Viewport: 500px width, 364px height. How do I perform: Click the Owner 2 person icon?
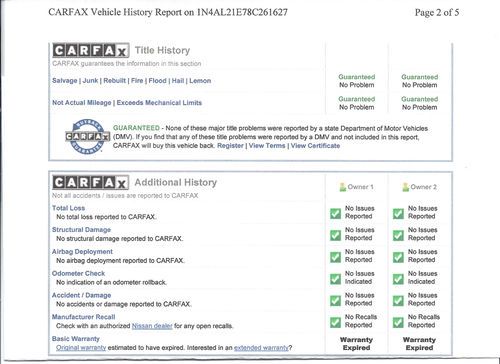pyautogui.click(x=405, y=187)
